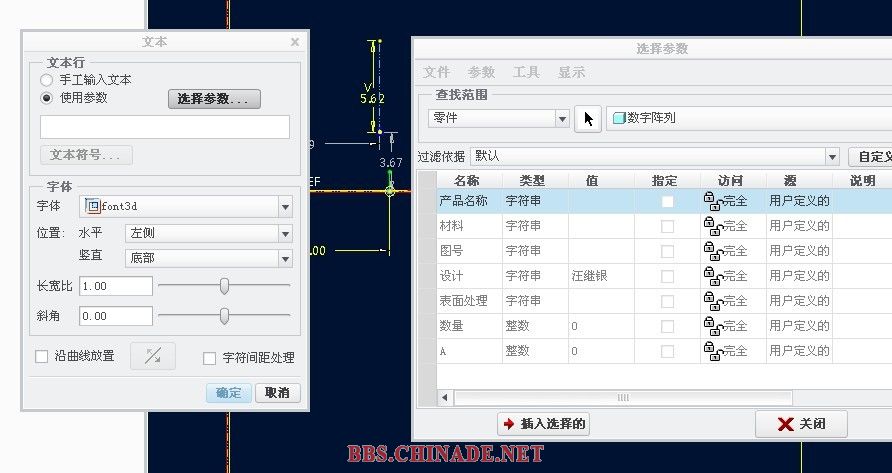The height and width of the screenshot is (473, 892).
Task: Open the 显示 menu
Action: 571,72
